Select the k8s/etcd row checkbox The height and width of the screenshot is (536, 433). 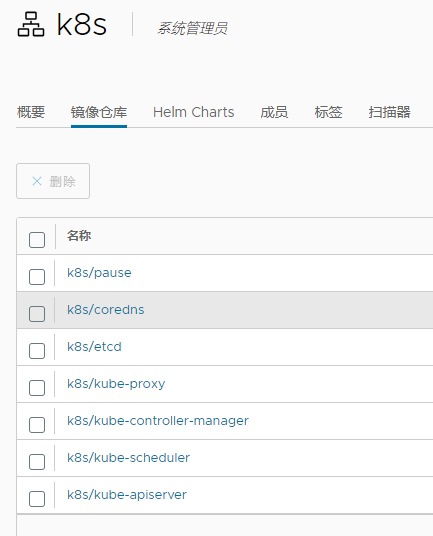point(37,351)
